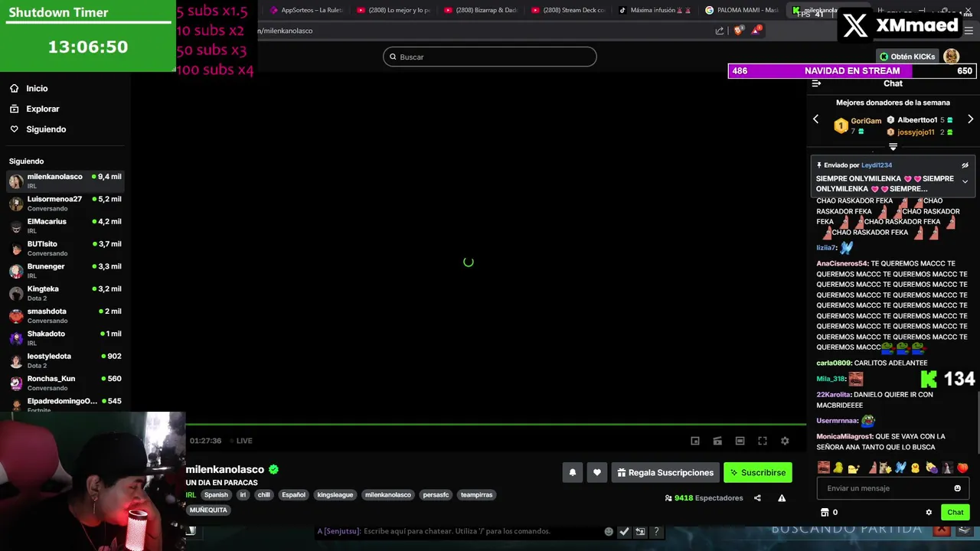Open BUTIsito channel in sidebar
The image size is (980, 551).
coord(64,248)
